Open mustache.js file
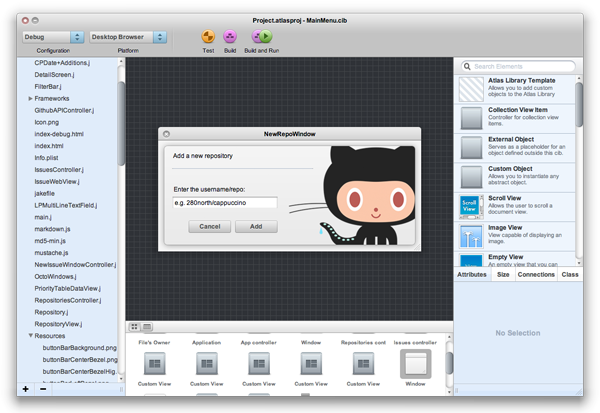The height and width of the screenshot is (413, 600). [51, 253]
